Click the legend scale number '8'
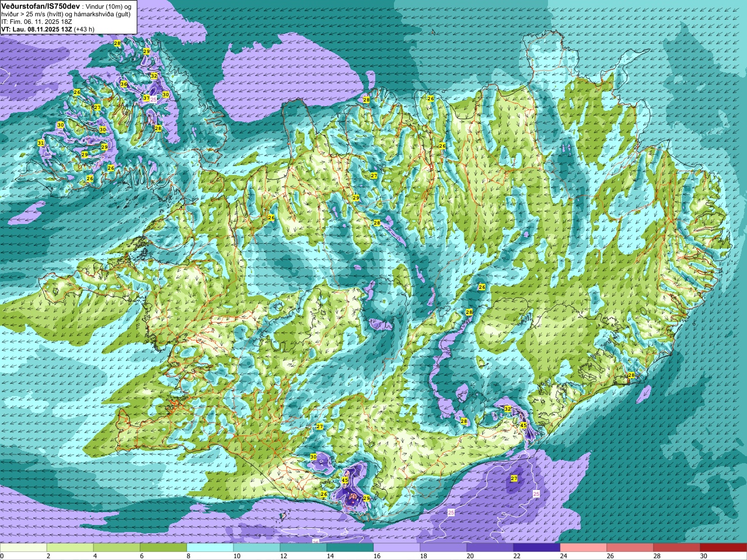Image resolution: width=747 pixels, height=560 pixels. (189, 556)
